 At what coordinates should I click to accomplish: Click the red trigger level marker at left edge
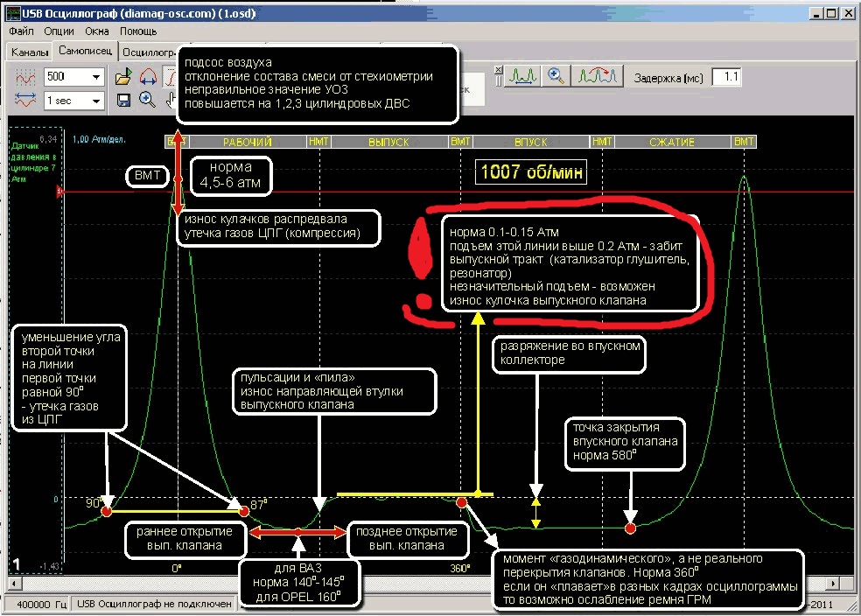click(60, 191)
